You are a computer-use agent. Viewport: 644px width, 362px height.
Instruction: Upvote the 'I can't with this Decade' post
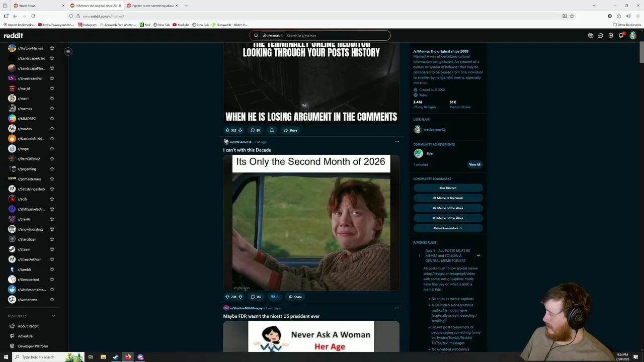(x=227, y=297)
